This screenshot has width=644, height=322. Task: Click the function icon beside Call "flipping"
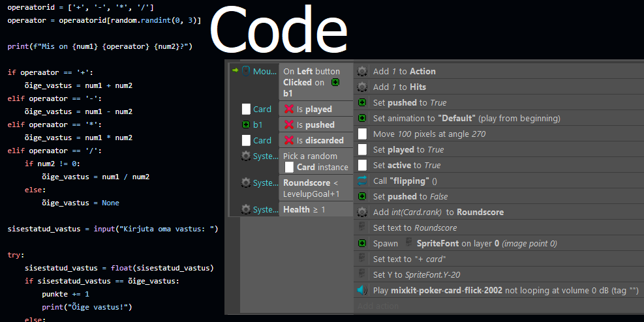click(362, 181)
